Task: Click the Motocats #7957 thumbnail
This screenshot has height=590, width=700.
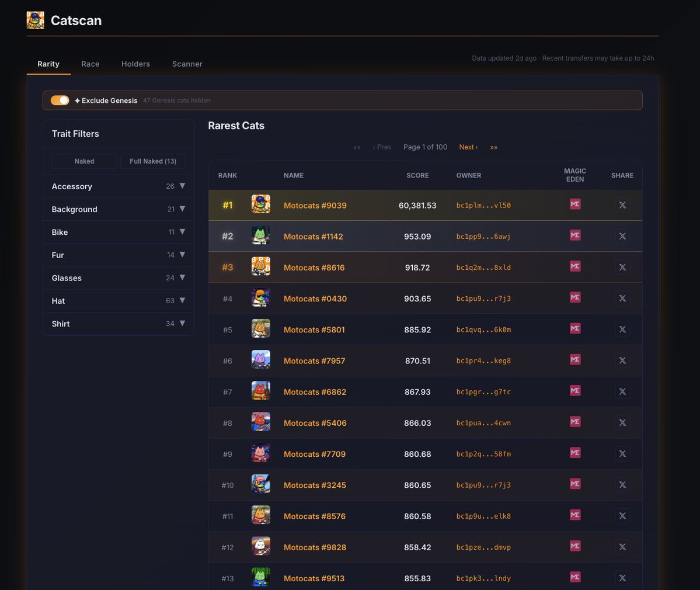Action: pos(261,359)
